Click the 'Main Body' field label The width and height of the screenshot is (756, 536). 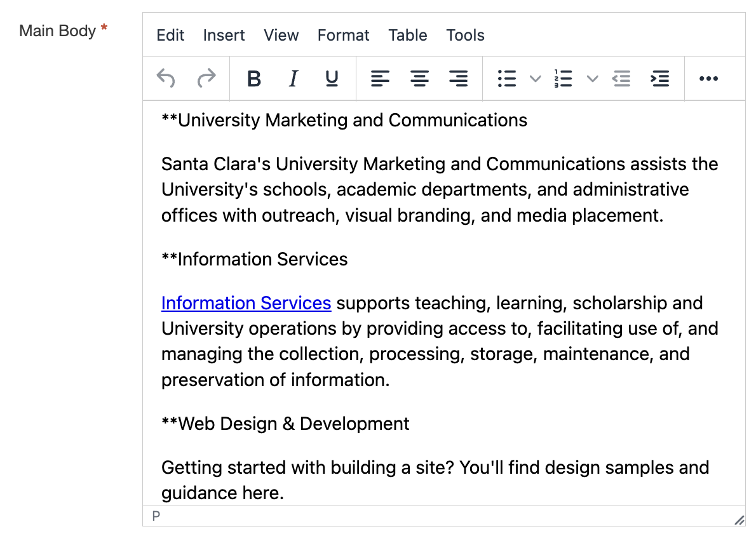[x=57, y=31]
